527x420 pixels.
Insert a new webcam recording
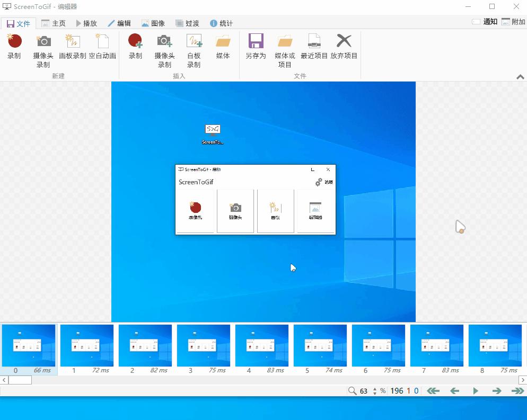tap(164, 50)
